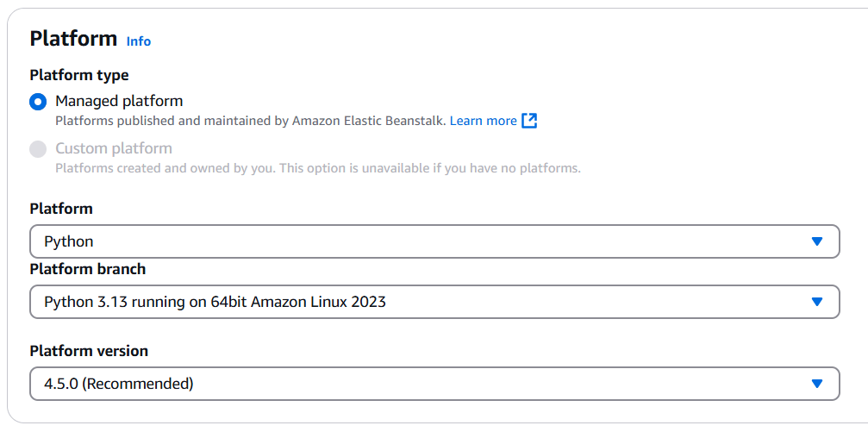This screenshot has height=438, width=868.
Task: Click the Platform field label above Python
Action: 61,209
